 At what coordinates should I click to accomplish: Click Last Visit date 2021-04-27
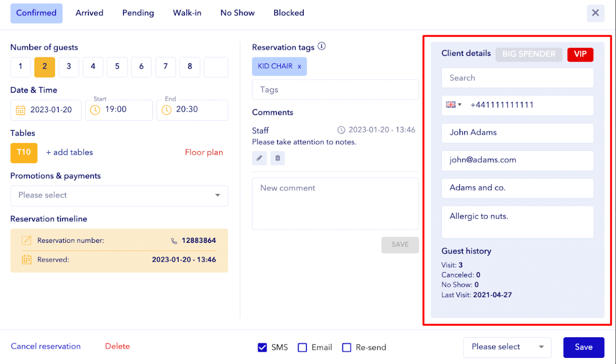492,295
